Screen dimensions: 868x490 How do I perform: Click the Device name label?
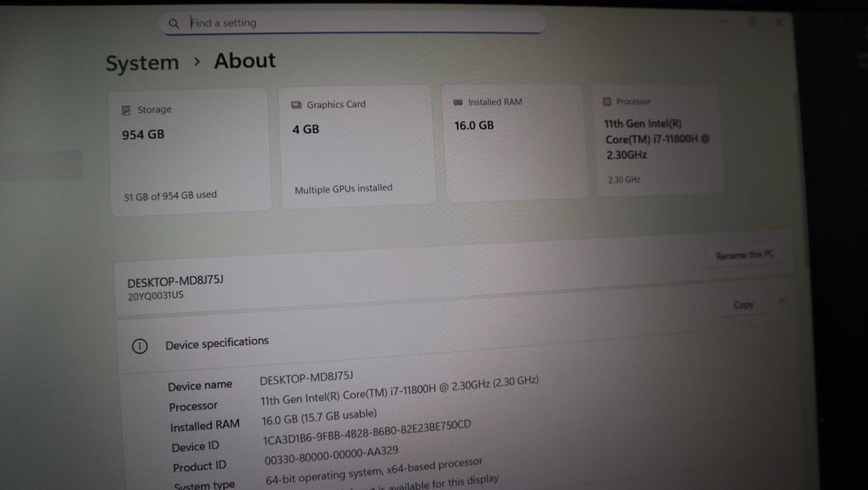(200, 385)
